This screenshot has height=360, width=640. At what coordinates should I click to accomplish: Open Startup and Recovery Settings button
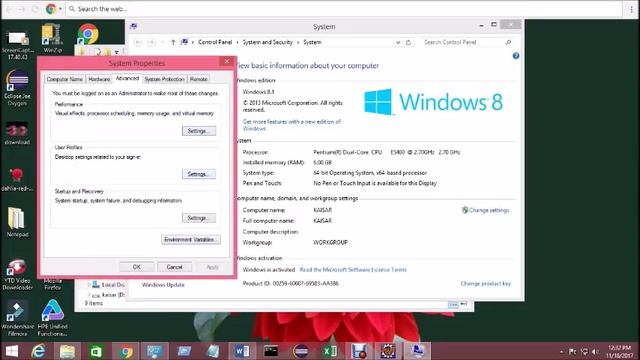point(199,218)
